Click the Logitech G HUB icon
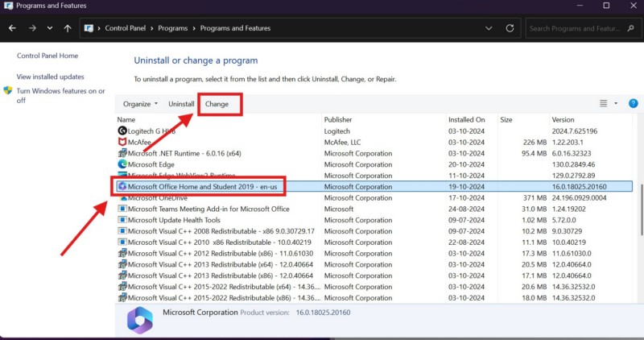This screenshot has width=644, height=340. [x=122, y=131]
